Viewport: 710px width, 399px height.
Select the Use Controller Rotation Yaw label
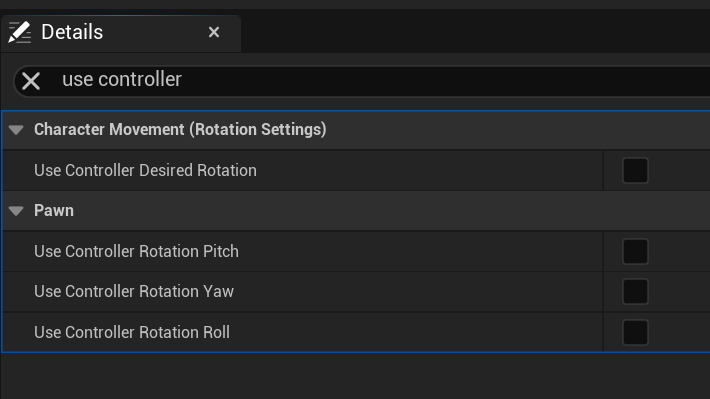click(134, 292)
